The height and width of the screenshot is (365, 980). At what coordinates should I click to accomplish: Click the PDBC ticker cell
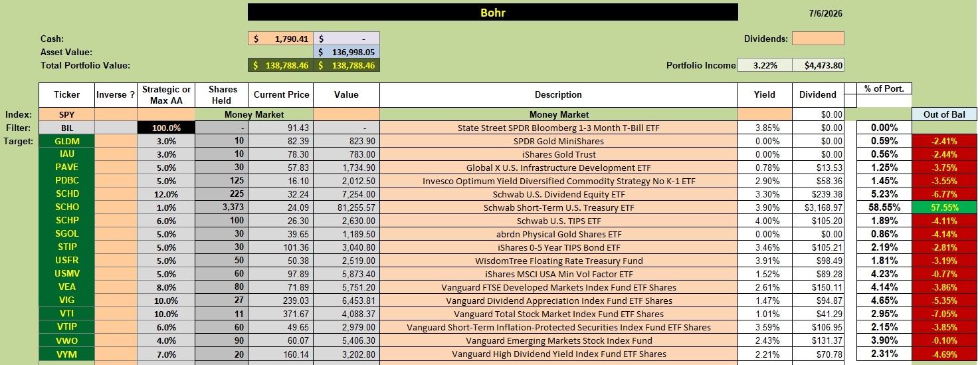(66, 181)
